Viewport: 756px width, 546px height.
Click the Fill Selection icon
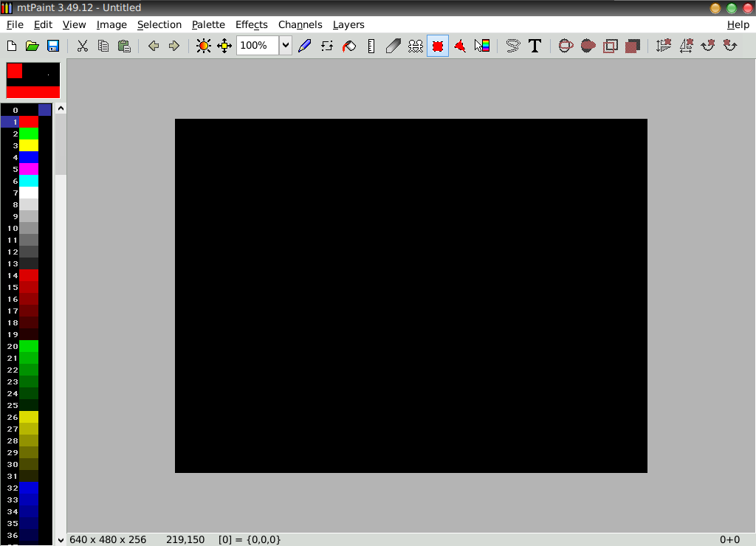pyautogui.click(x=633, y=46)
